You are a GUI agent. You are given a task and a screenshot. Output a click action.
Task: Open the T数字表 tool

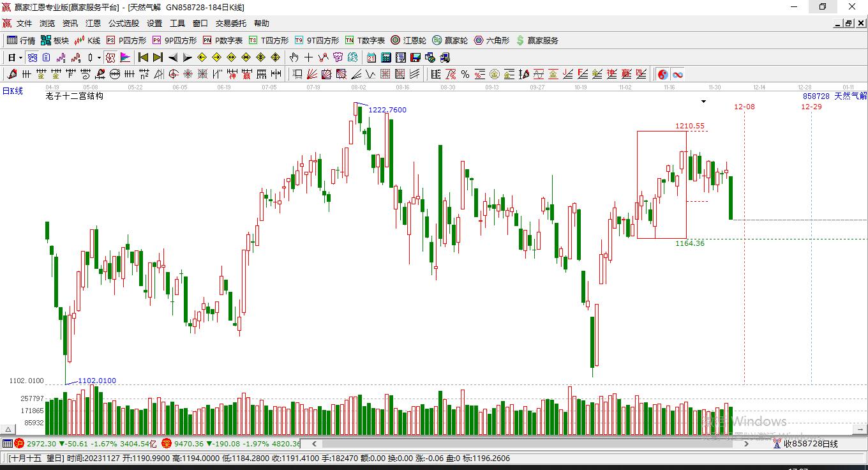pyautogui.click(x=365, y=40)
